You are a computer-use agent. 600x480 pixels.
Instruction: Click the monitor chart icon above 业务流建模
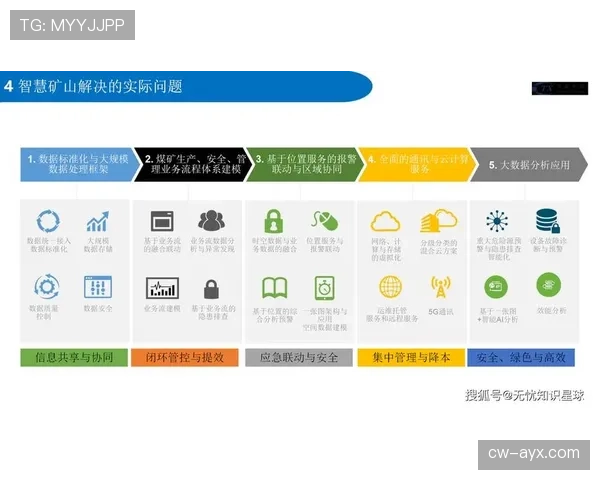coord(162,288)
